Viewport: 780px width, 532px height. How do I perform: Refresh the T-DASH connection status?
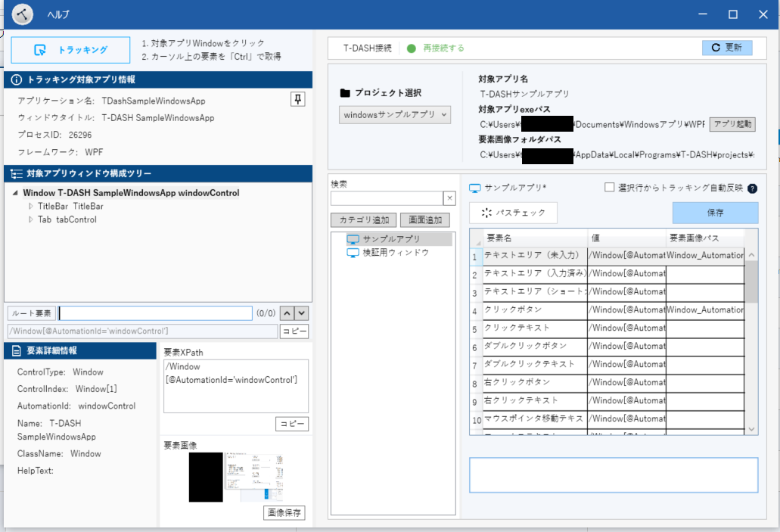tap(726, 48)
